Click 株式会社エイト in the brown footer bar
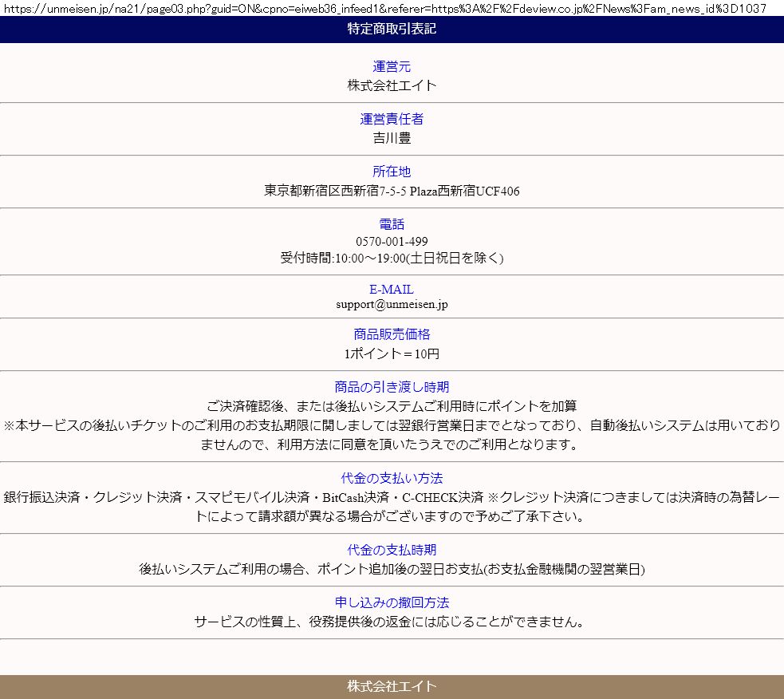Image resolution: width=784 pixels, height=699 pixels. pyautogui.click(x=392, y=686)
